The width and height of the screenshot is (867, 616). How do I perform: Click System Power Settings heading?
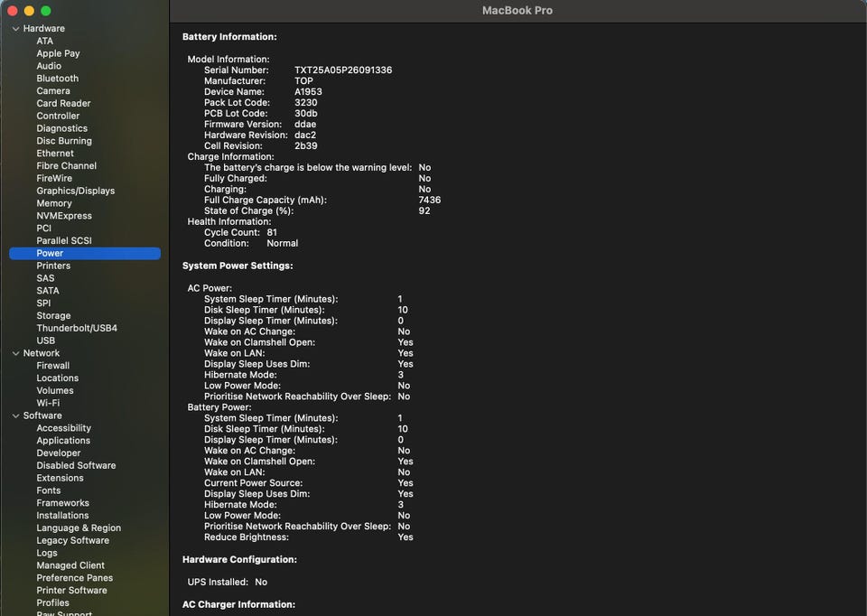[238, 266]
